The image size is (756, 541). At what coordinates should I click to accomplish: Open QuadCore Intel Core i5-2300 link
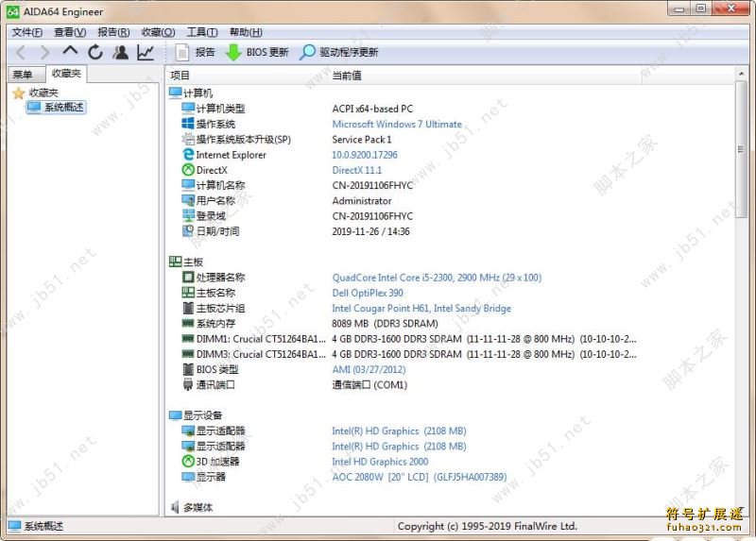tap(437, 278)
